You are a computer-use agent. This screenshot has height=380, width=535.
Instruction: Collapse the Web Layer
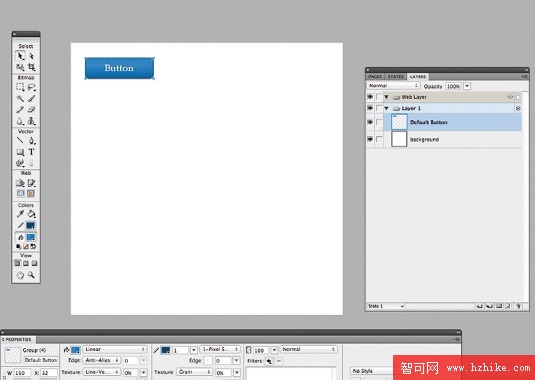pyautogui.click(x=387, y=97)
